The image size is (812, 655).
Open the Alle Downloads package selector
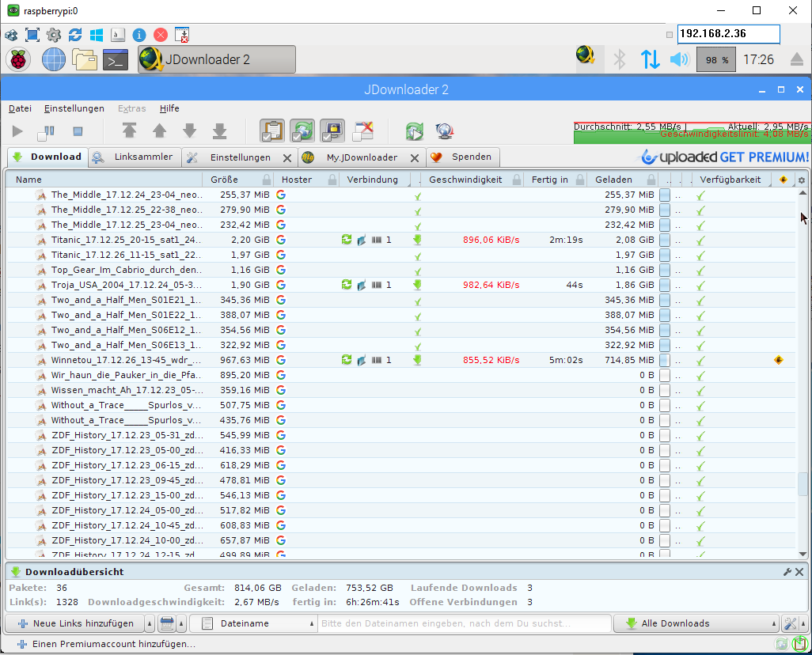(694, 623)
